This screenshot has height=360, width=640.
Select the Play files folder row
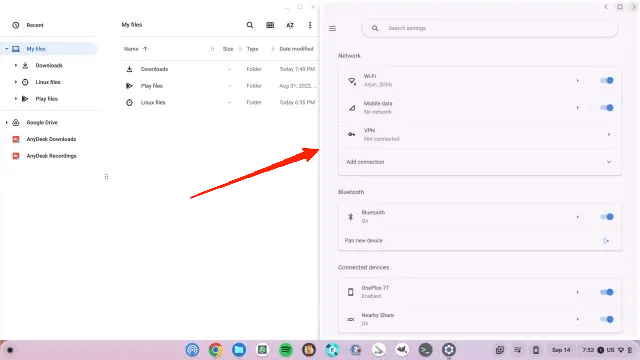coord(220,86)
